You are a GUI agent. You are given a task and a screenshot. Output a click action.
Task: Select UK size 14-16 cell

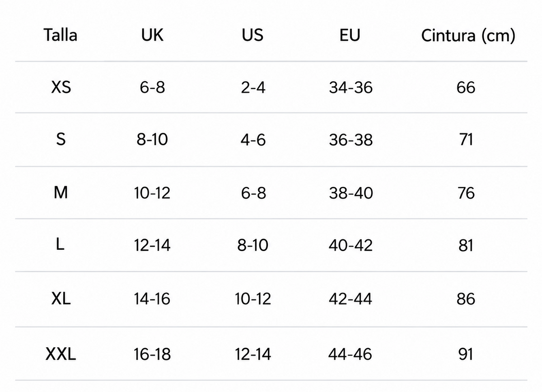[x=152, y=299]
